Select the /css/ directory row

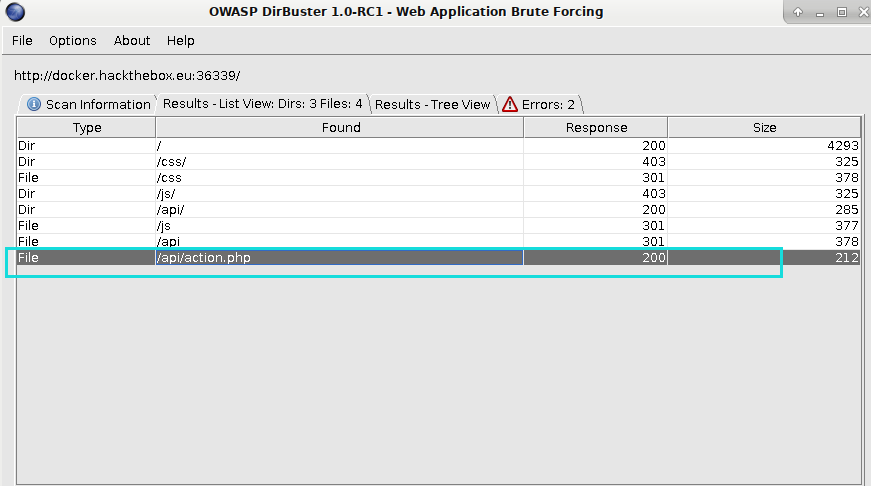point(439,162)
